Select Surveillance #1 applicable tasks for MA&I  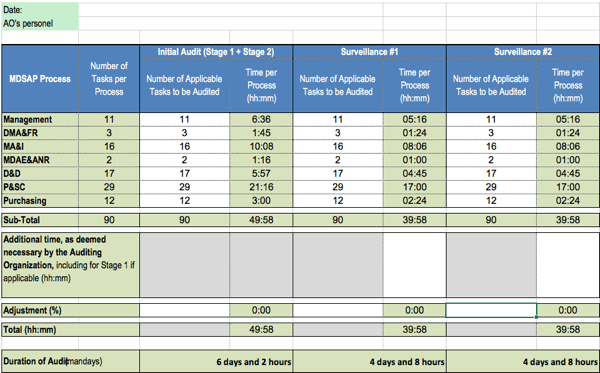pyautogui.click(x=338, y=147)
